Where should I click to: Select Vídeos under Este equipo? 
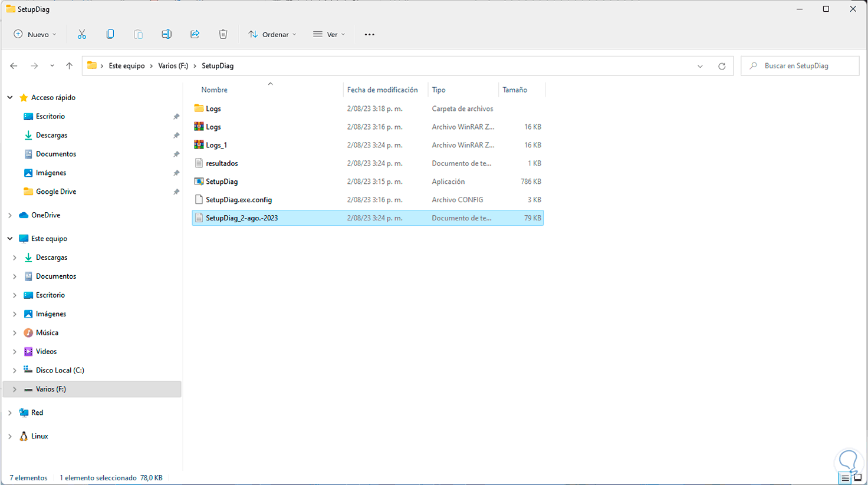(46, 352)
